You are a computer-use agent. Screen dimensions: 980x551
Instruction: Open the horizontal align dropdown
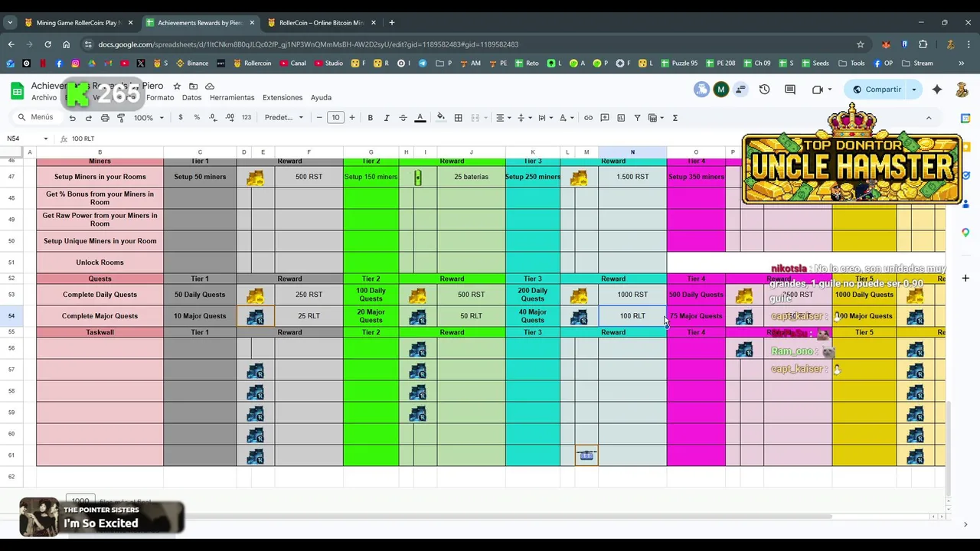pos(503,118)
